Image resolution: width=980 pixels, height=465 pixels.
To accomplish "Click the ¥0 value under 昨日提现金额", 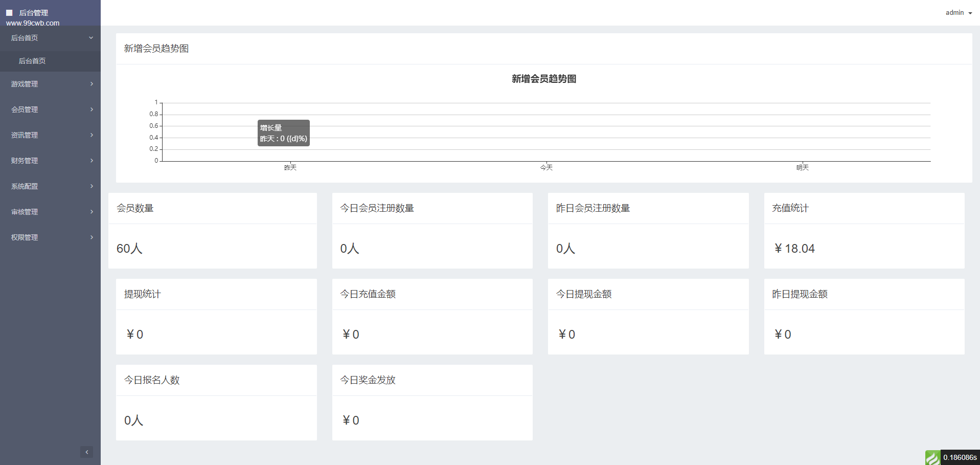I will coord(783,335).
